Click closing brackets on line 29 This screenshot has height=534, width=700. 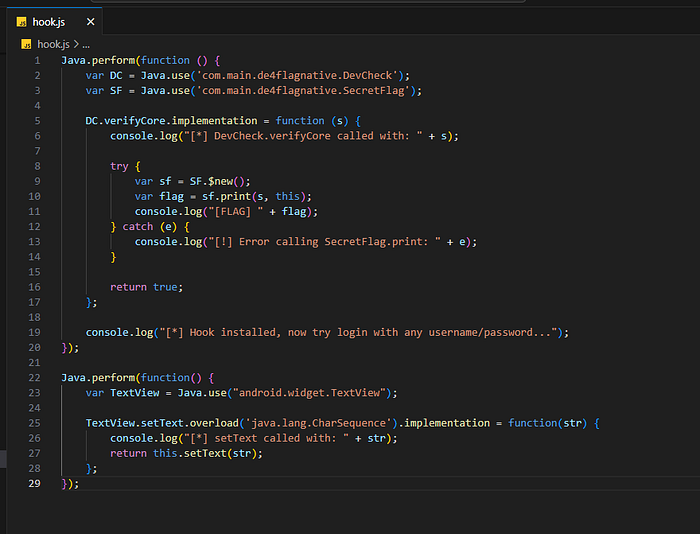(x=70, y=484)
